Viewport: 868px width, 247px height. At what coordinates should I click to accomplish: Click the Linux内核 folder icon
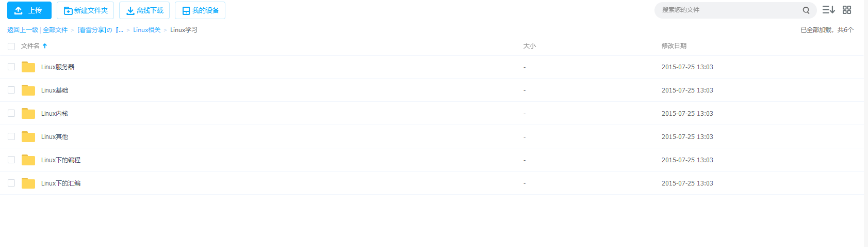[28, 113]
